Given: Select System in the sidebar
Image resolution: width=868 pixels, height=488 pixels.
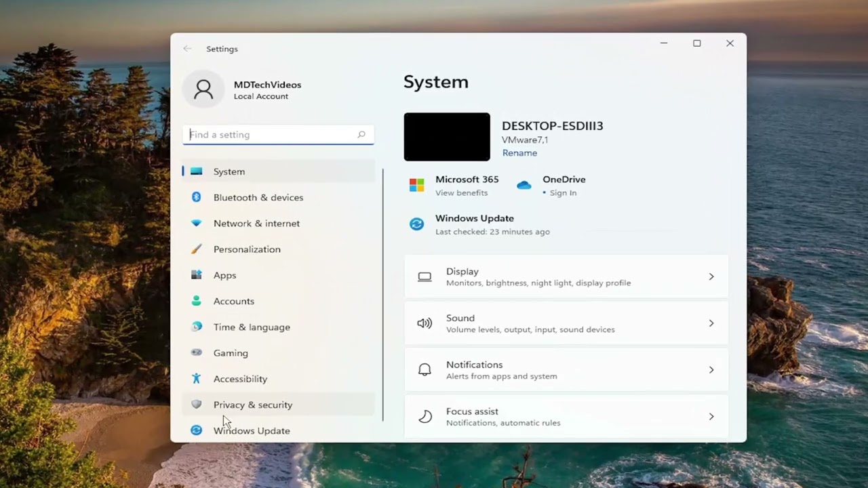Looking at the screenshot, I should (x=278, y=171).
